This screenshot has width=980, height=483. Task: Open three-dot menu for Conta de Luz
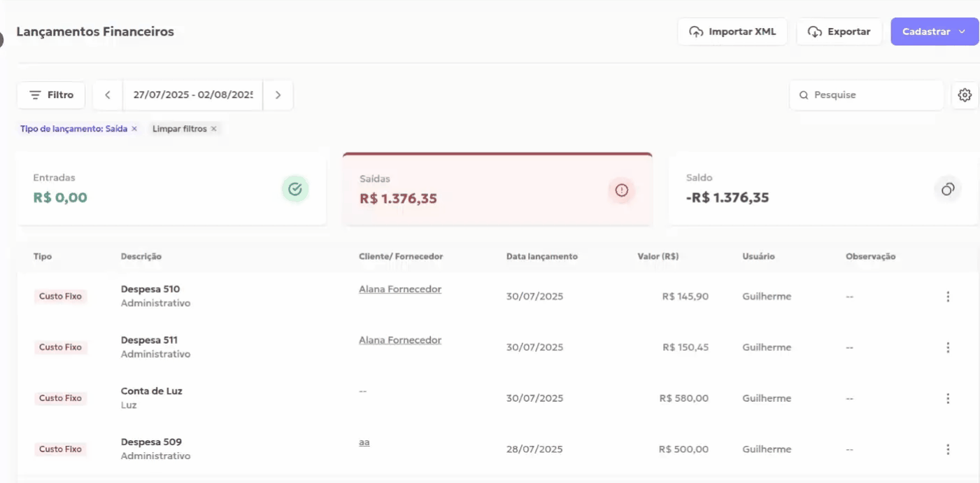pyautogui.click(x=948, y=399)
